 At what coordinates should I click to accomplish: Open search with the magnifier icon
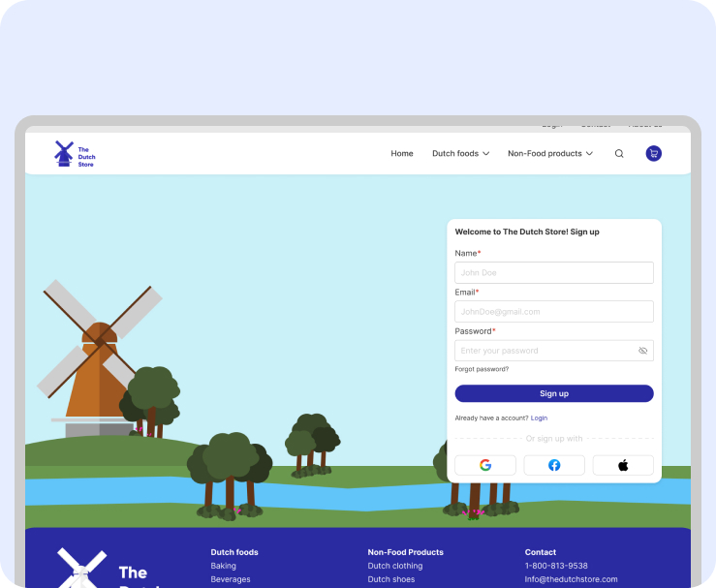619,154
